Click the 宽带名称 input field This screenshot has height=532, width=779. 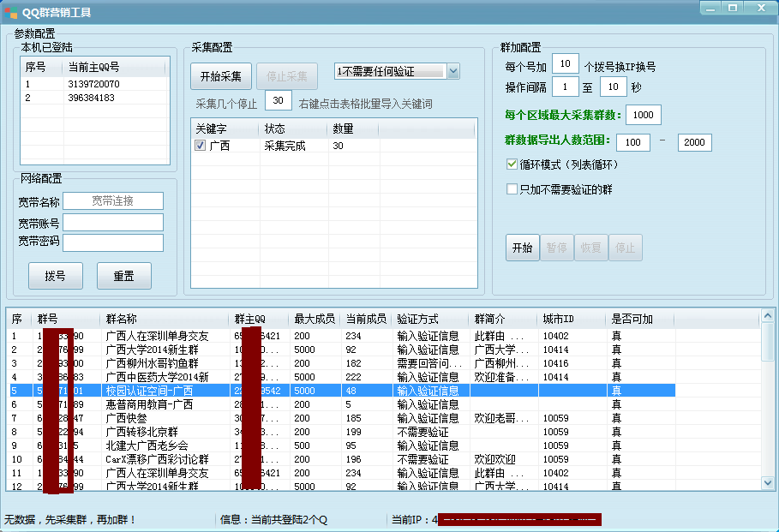coord(113,200)
